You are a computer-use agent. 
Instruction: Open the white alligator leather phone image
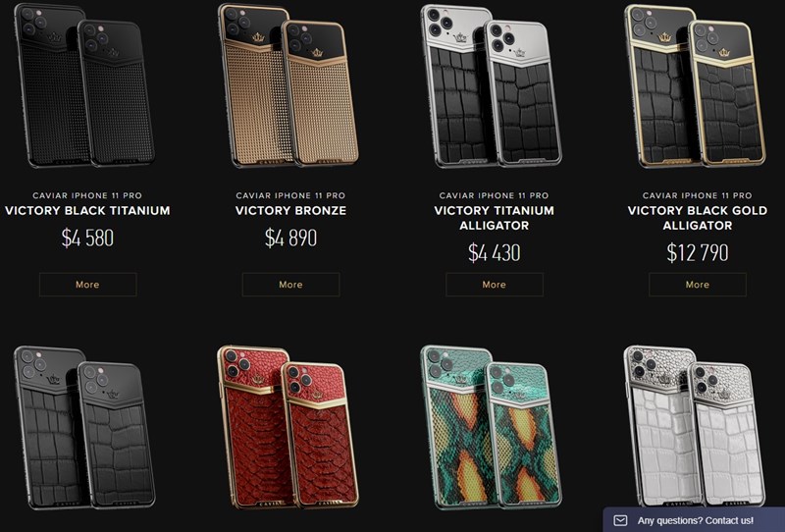(695, 427)
